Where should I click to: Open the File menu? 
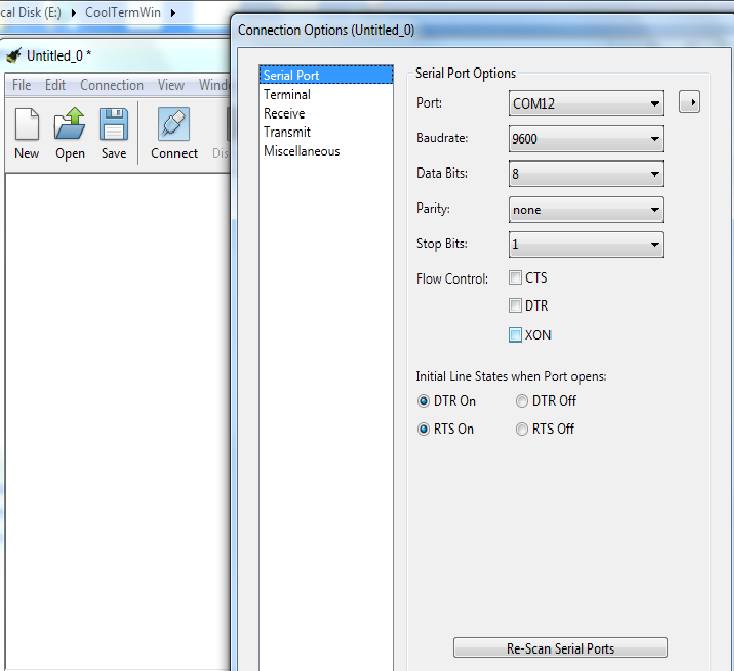[x=21, y=85]
